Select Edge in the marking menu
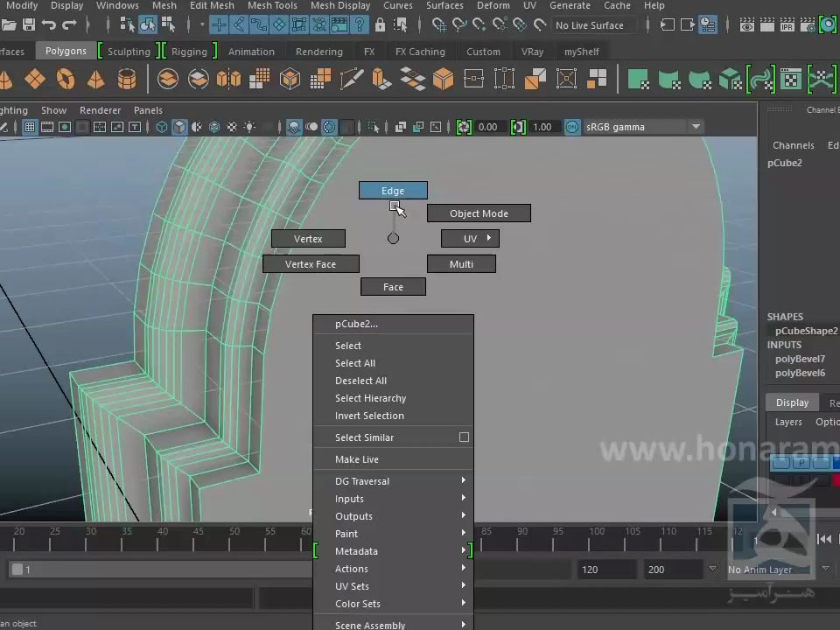This screenshot has height=630, width=840. click(x=393, y=191)
